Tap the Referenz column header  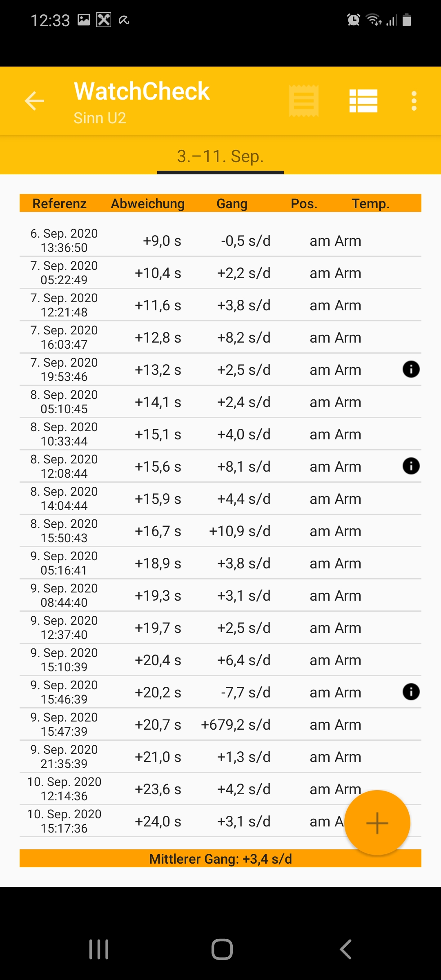click(60, 203)
